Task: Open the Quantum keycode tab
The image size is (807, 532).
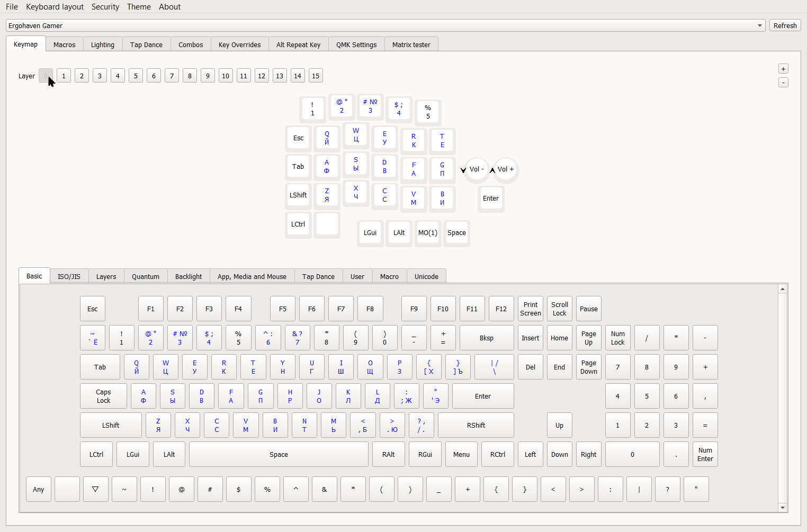Action: pos(146,276)
